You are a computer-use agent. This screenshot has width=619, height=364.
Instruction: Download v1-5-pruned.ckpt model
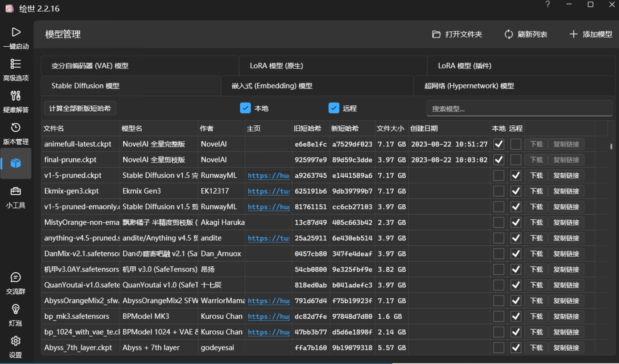coord(536,175)
